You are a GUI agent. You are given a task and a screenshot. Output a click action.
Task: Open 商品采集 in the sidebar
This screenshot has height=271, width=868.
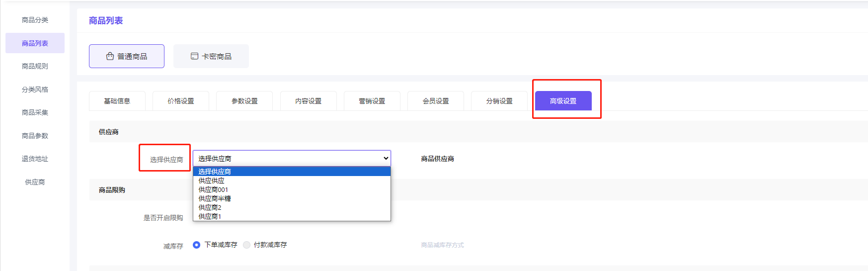click(35, 112)
